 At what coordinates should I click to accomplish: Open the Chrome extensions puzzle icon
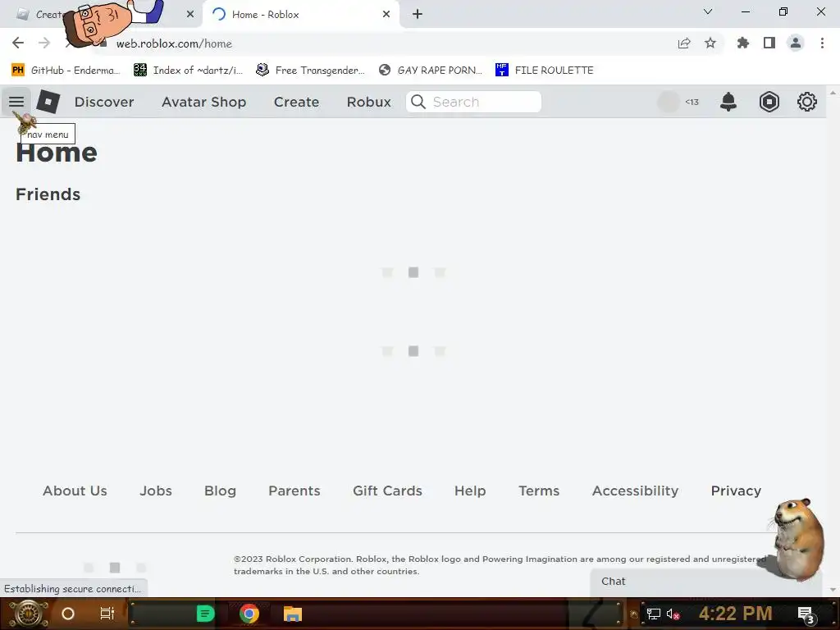743,43
